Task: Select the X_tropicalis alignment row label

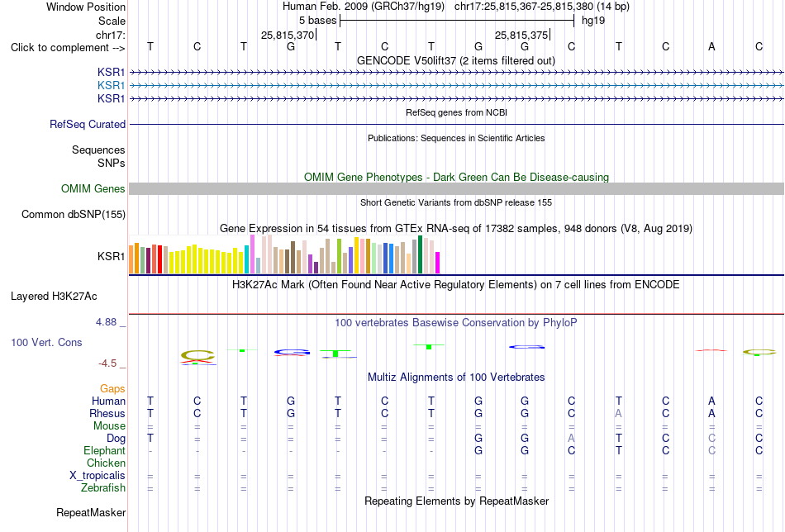Action: pos(98,476)
